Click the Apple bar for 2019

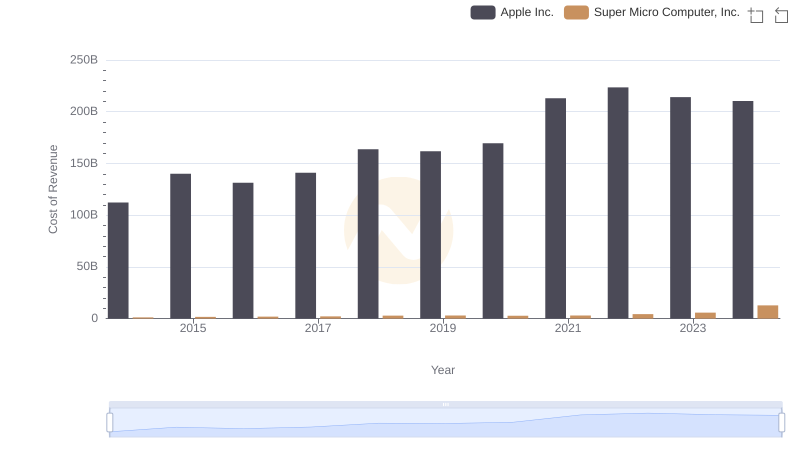(x=431, y=235)
